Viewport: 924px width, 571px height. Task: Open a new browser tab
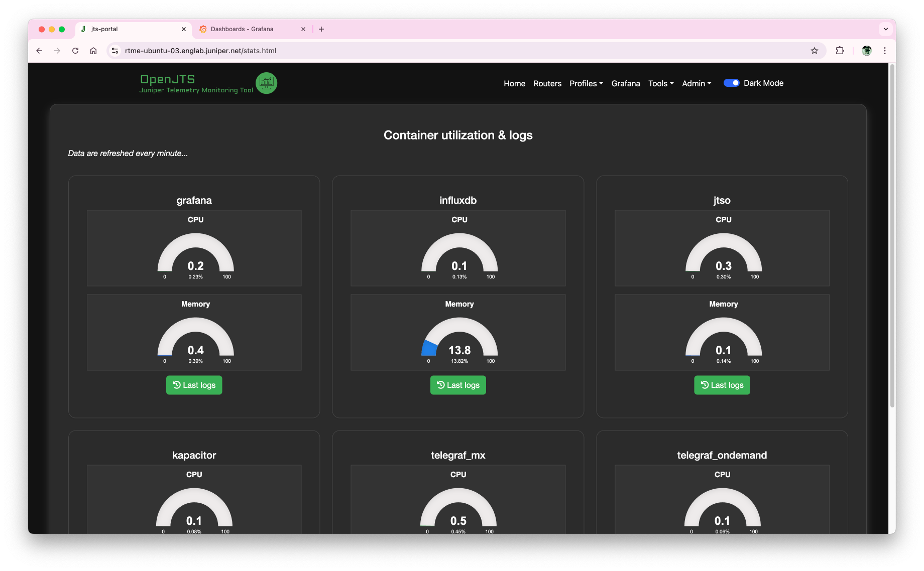[321, 29]
